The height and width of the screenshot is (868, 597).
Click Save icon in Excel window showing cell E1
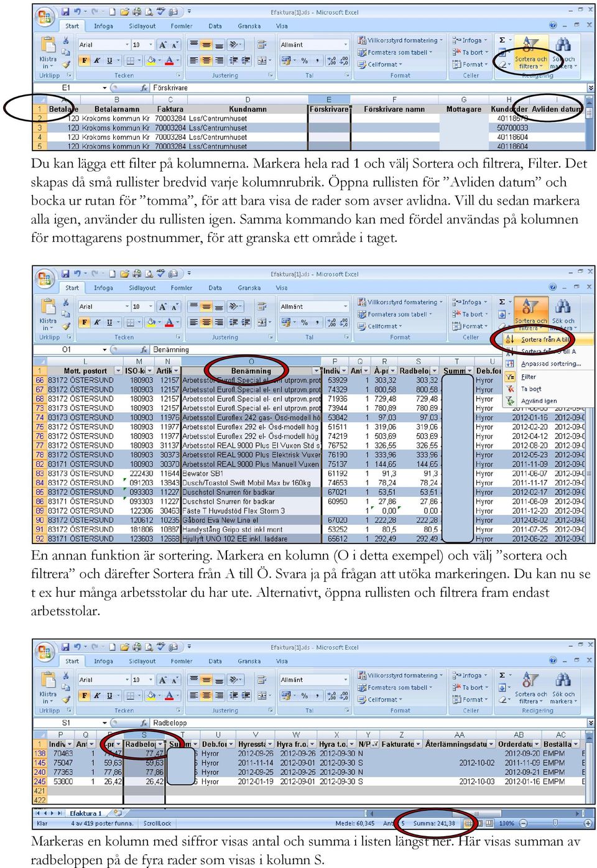[65, 11]
